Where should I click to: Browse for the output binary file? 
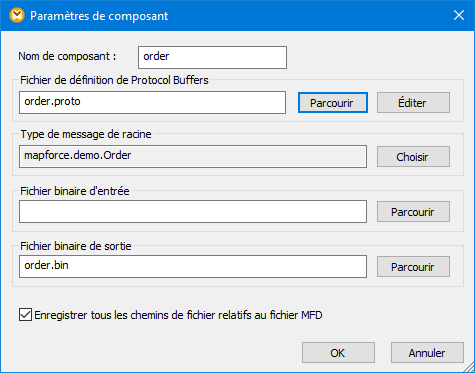(x=413, y=267)
